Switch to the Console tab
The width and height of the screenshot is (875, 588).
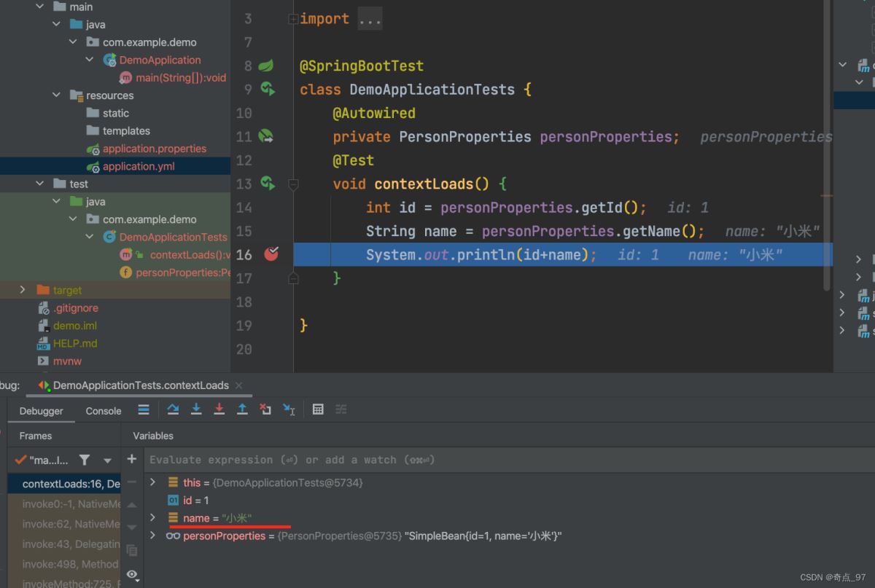[x=104, y=411]
